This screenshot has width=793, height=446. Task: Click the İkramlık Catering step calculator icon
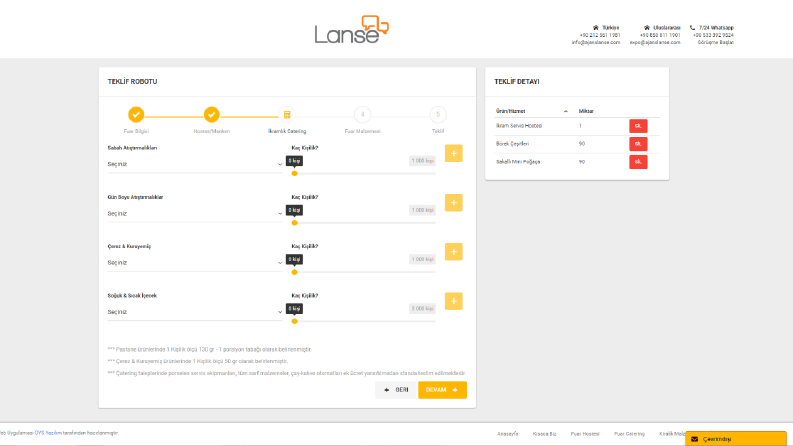point(287,115)
